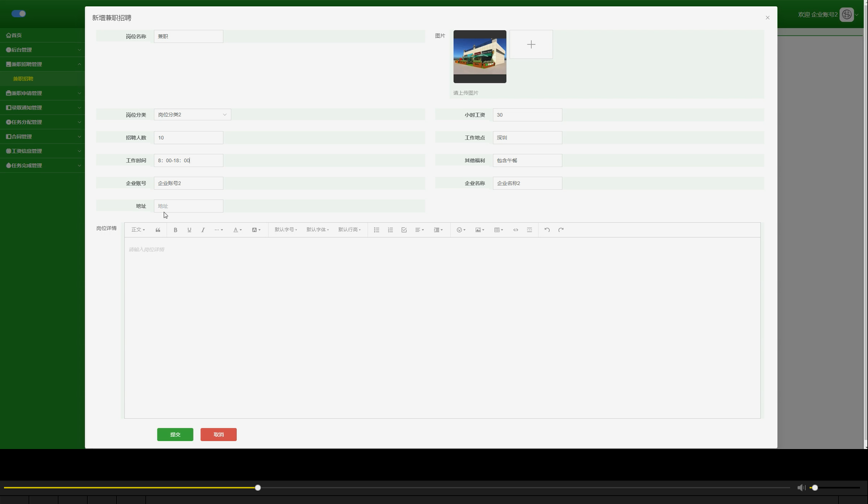The image size is (868, 504).
Task: Expand 合同管理 in the sidebar
Action: point(42,136)
